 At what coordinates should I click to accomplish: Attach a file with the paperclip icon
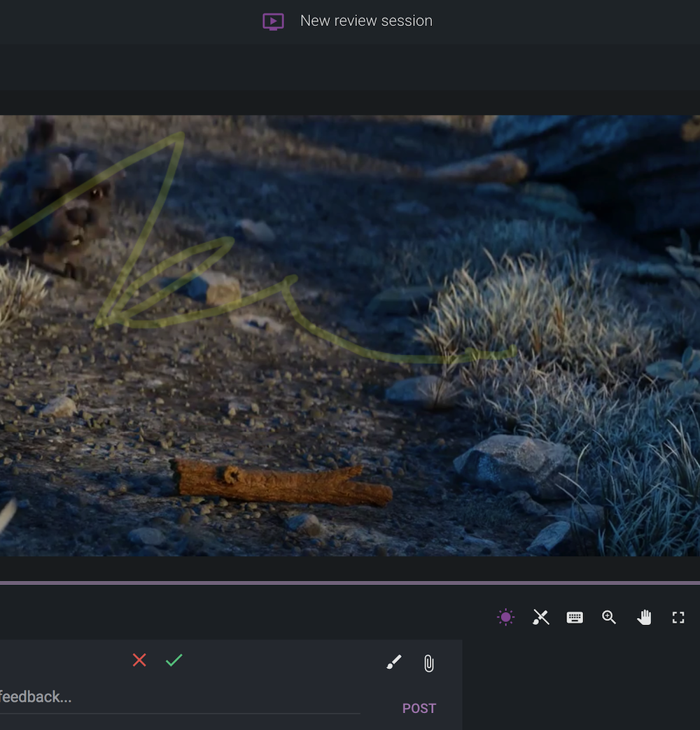[x=429, y=663]
